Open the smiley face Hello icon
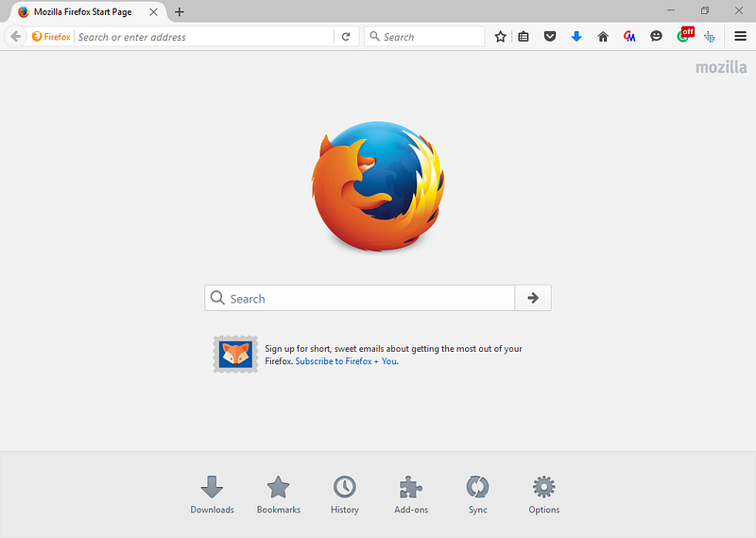The height and width of the screenshot is (538, 756). click(x=656, y=36)
